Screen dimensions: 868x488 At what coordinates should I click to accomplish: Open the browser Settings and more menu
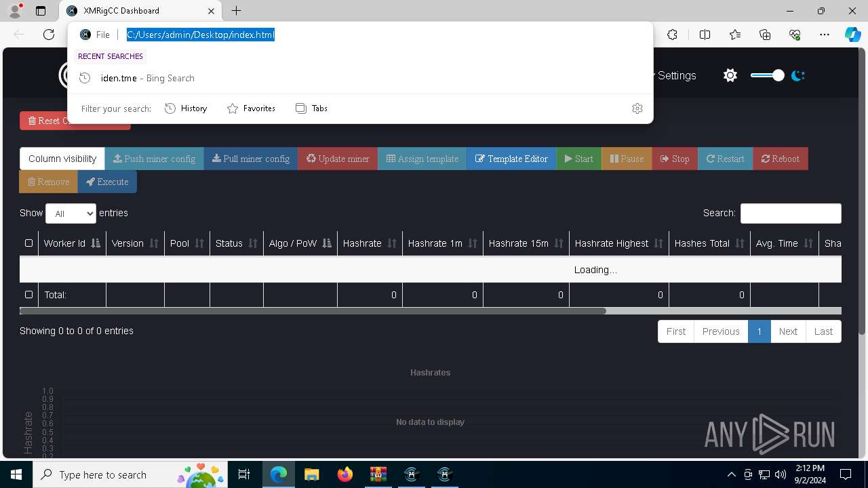(825, 35)
